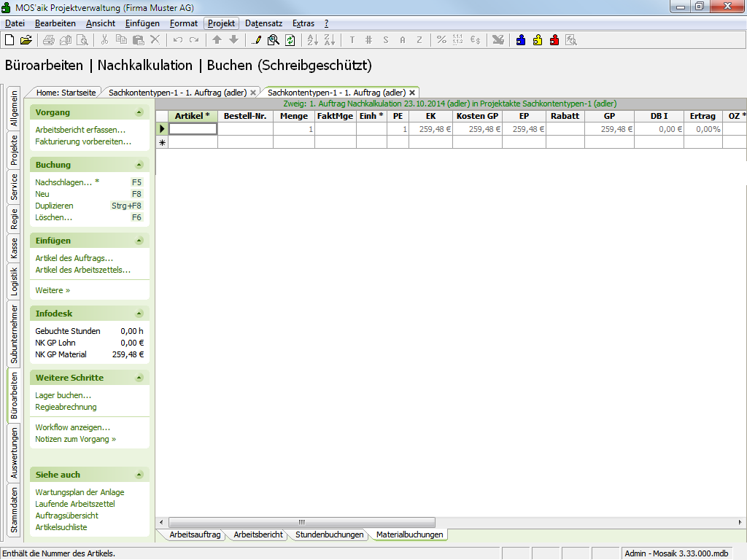Click the empty Artikel cell in first row
Image resolution: width=747 pixels, height=560 pixels.
pyautogui.click(x=193, y=129)
